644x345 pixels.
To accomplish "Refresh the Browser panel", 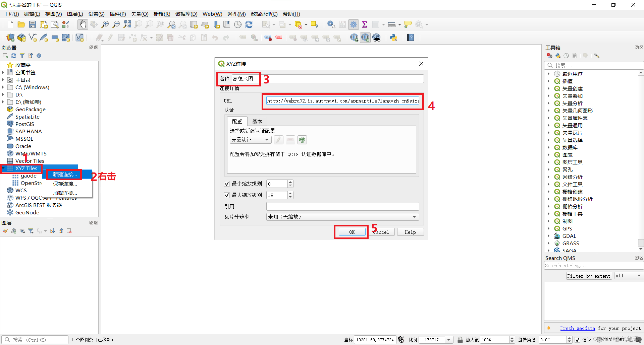I will click(x=14, y=56).
